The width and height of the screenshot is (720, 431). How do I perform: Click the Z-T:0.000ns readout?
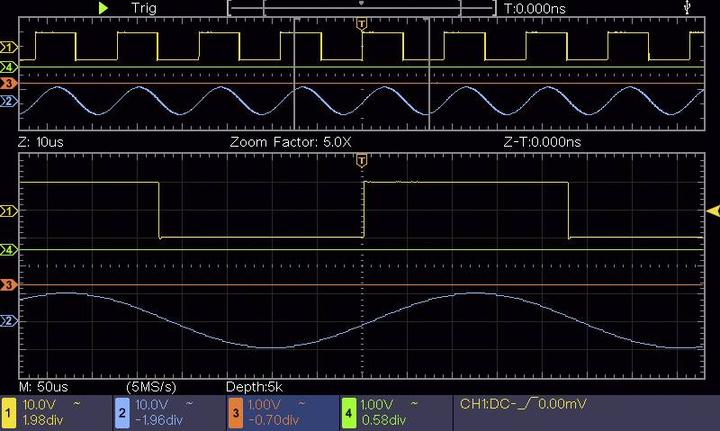542,142
